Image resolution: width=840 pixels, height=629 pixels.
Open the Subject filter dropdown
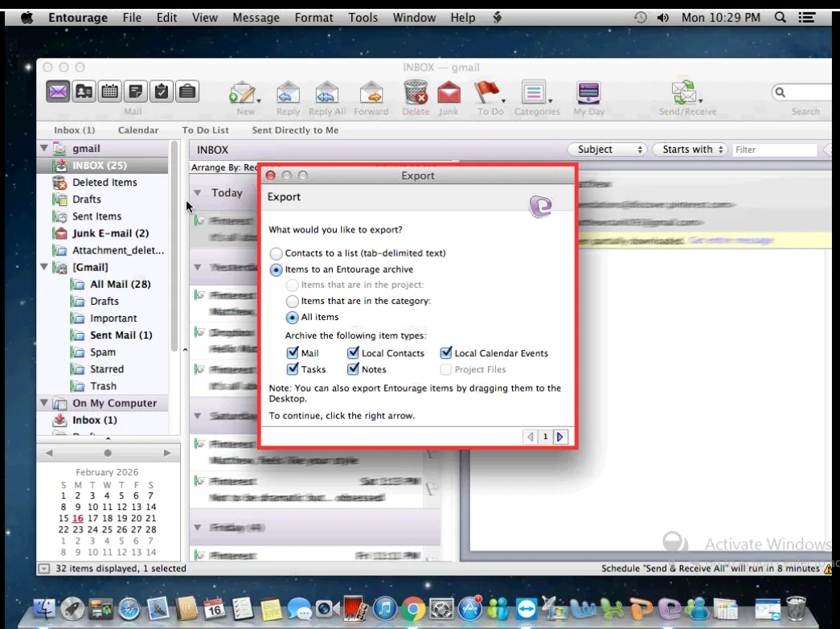[x=607, y=149]
